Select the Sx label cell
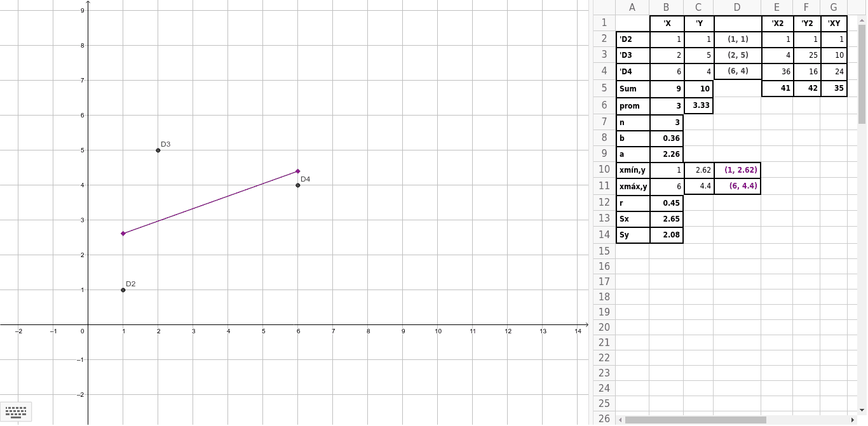The height and width of the screenshot is (426, 868). click(633, 219)
